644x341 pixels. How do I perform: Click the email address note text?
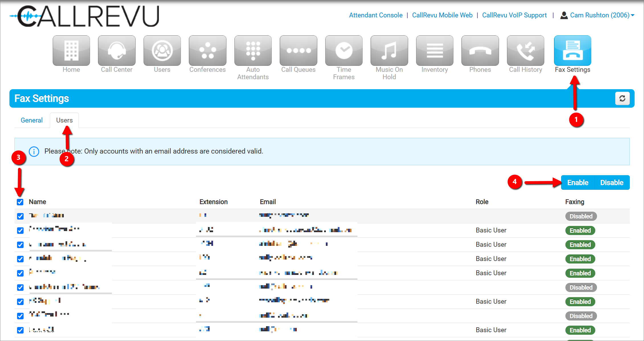pos(154,151)
